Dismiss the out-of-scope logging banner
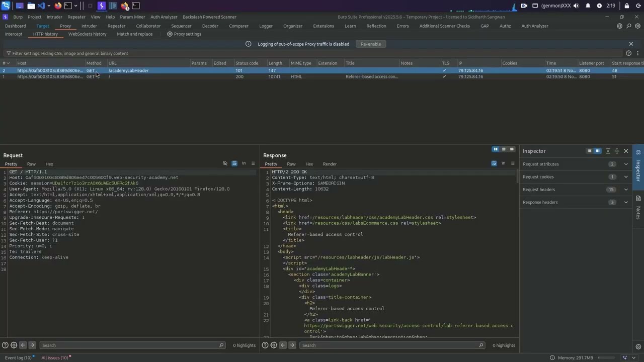The width and height of the screenshot is (644, 362). coord(631,44)
